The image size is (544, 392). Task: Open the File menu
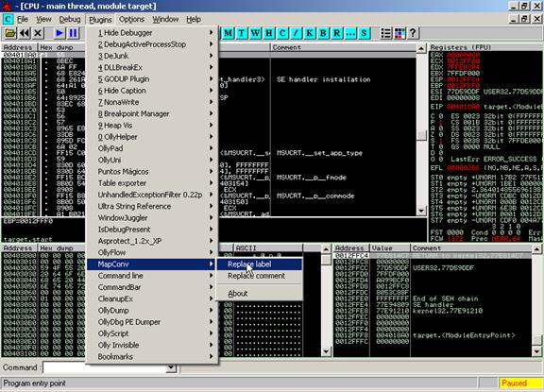pos(23,20)
